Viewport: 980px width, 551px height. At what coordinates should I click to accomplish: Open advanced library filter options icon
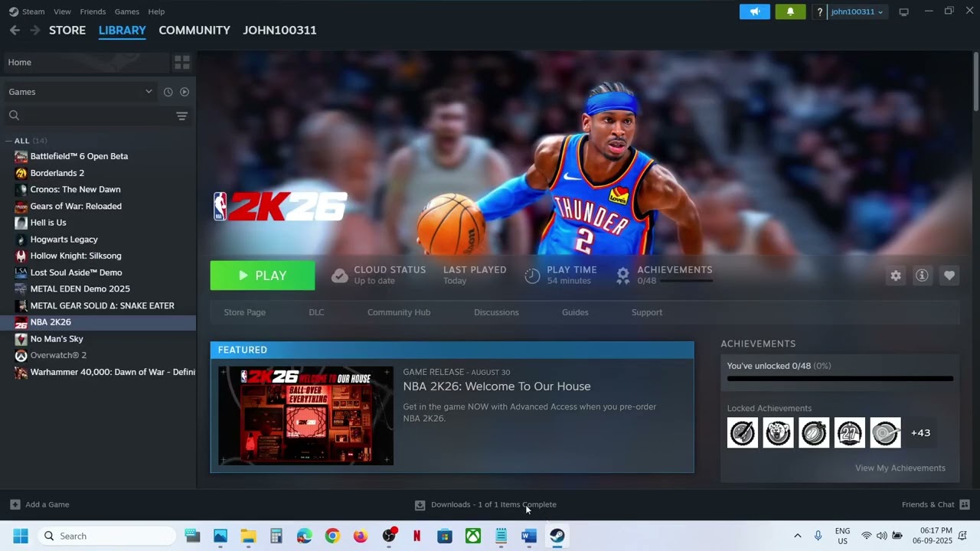181,116
